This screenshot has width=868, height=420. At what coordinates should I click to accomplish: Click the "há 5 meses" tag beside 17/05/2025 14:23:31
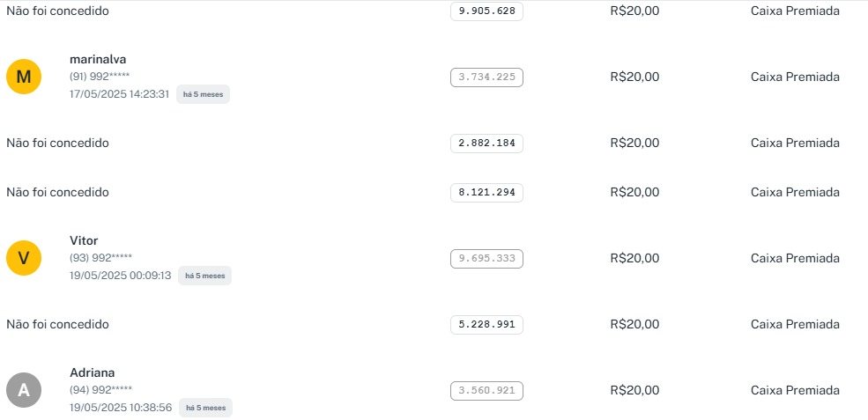tap(203, 94)
